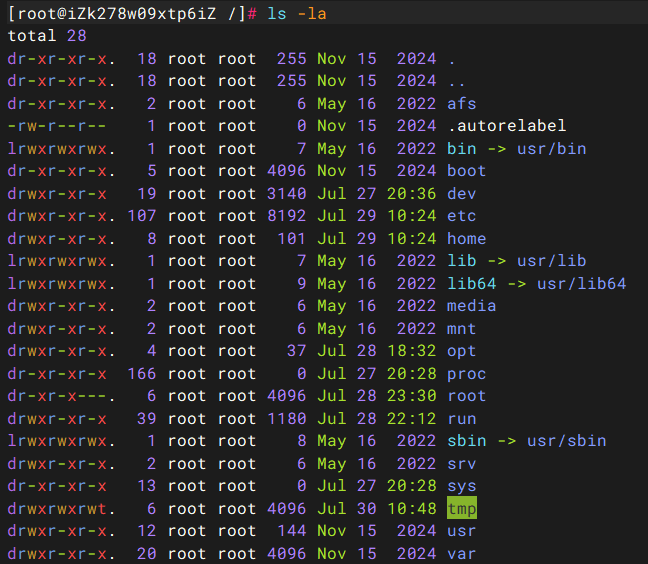Click the 'opt' directory name
Viewport: 648px width, 564px height.
click(462, 351)
